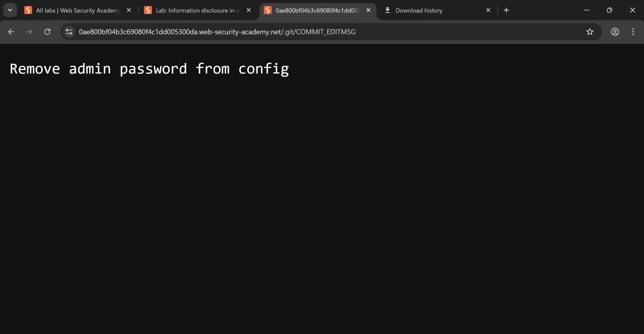Click the URL in the address bar
This screenshot has width=644, height=334.
217,32
